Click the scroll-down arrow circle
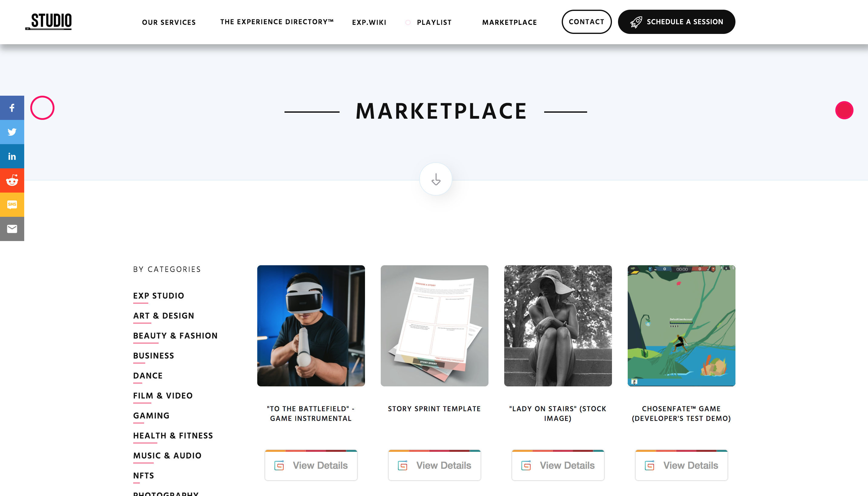 [435, 179]
